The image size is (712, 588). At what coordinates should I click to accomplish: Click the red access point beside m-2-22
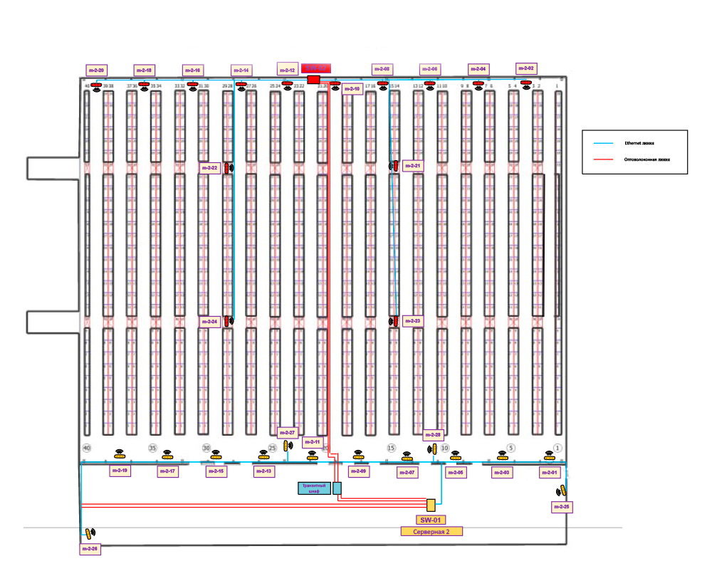[x=227, y=168]
